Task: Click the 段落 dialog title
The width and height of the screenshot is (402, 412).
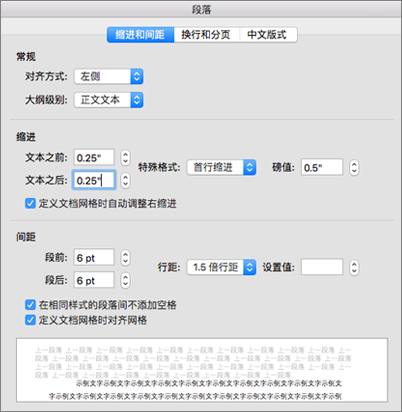Action: [x=201, y=10]
